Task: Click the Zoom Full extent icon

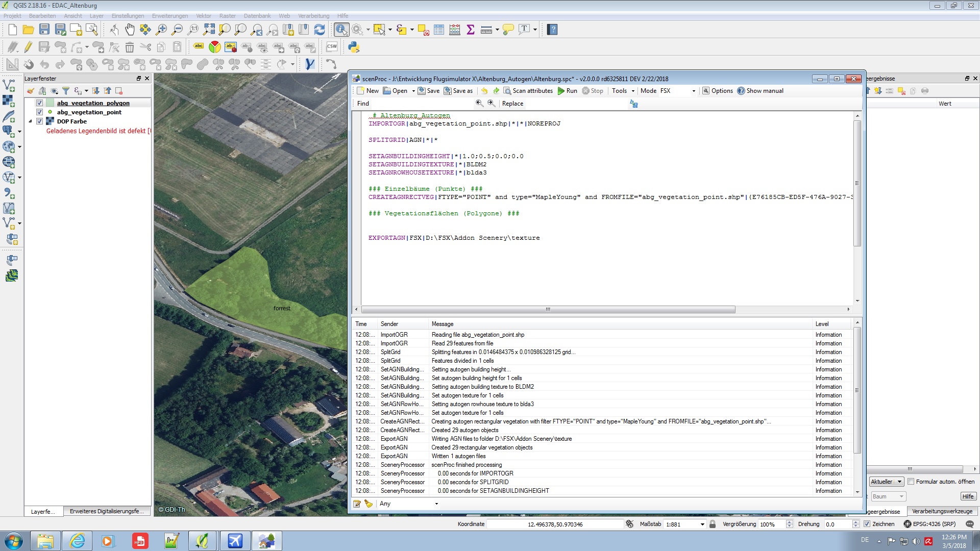Action: (x=209, y=30)
